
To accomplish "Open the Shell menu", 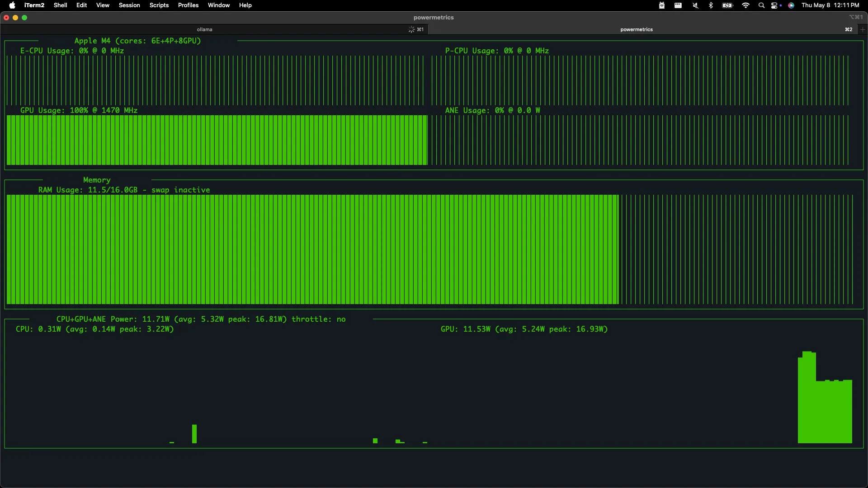I will point(60,5).
